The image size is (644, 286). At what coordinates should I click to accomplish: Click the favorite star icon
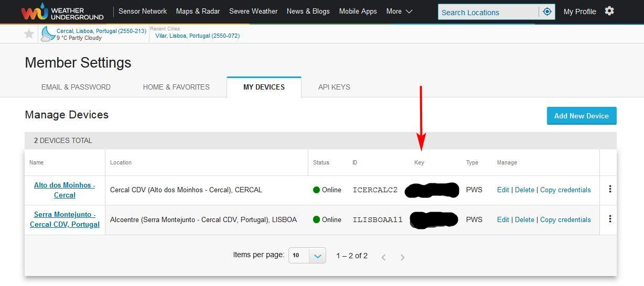[x=29, y=34]
